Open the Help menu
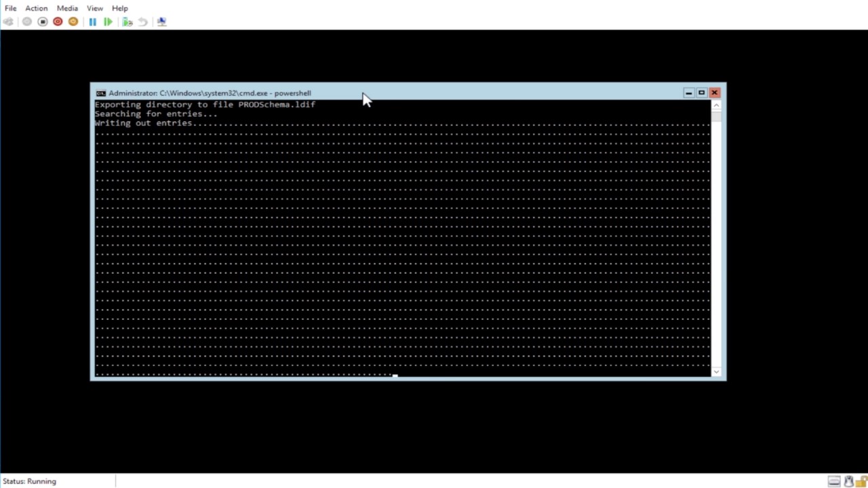The image size is (868, 488). [x=120, y=8]
